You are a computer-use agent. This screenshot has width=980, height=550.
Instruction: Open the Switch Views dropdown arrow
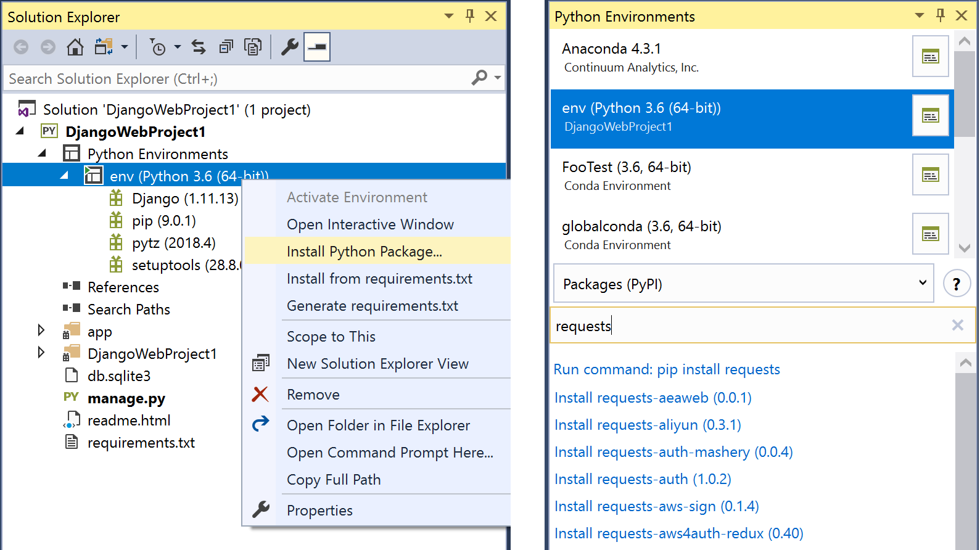pos(125,47)
